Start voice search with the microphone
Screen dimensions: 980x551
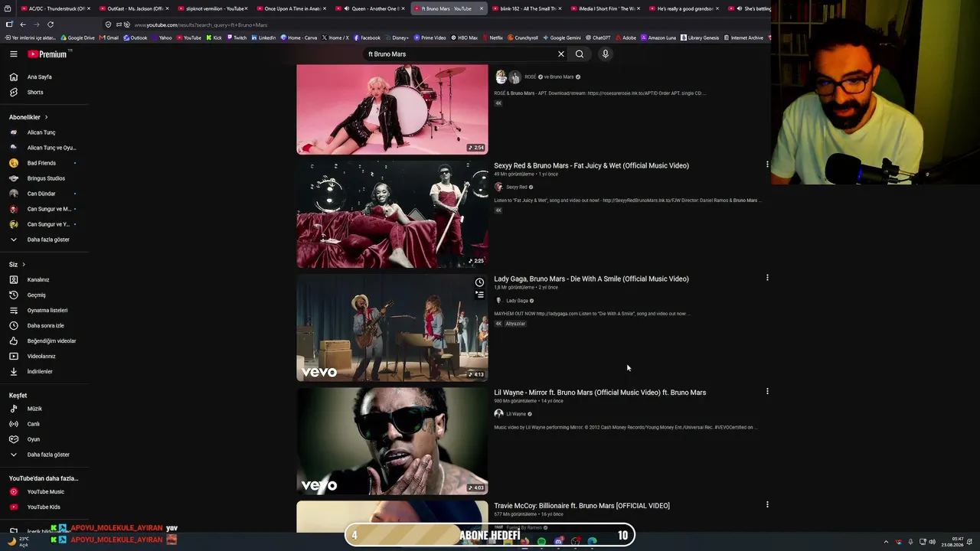[605, 54]
